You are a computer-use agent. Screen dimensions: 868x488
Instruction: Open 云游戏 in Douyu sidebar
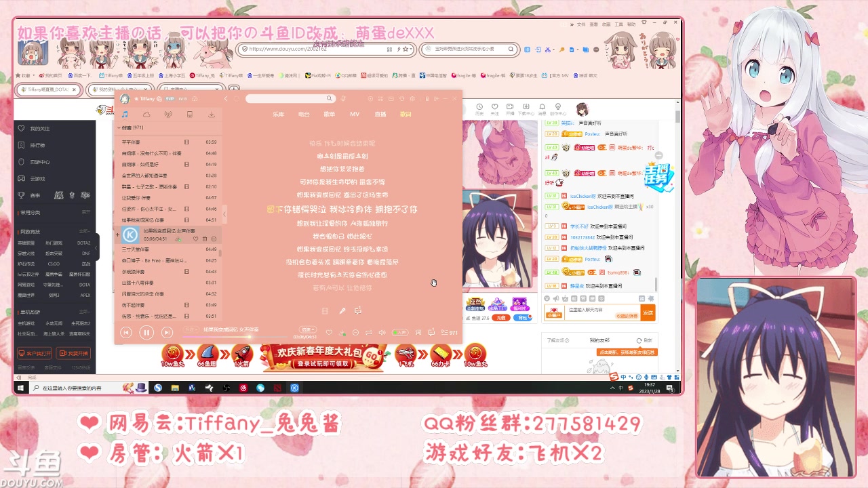tap(37, 178)
